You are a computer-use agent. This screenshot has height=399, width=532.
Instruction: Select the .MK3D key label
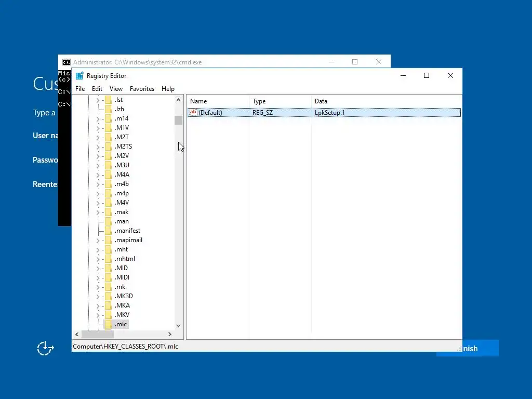[124, 296]
